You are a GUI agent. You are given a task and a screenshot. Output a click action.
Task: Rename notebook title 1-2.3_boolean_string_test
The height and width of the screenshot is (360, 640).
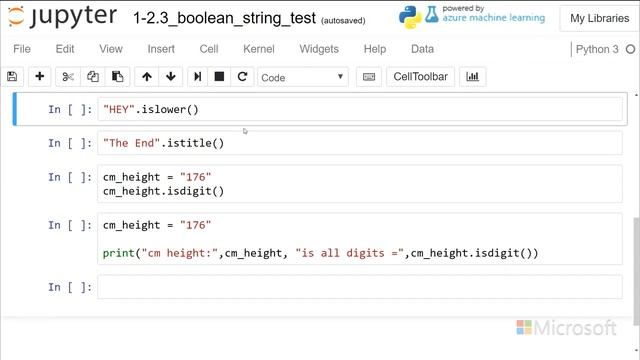224,18
